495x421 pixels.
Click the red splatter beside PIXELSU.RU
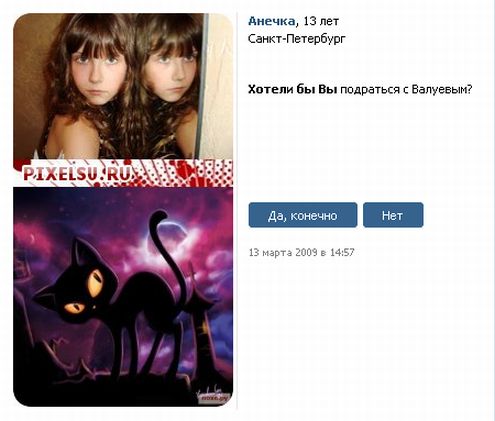[x=182, y=172]
